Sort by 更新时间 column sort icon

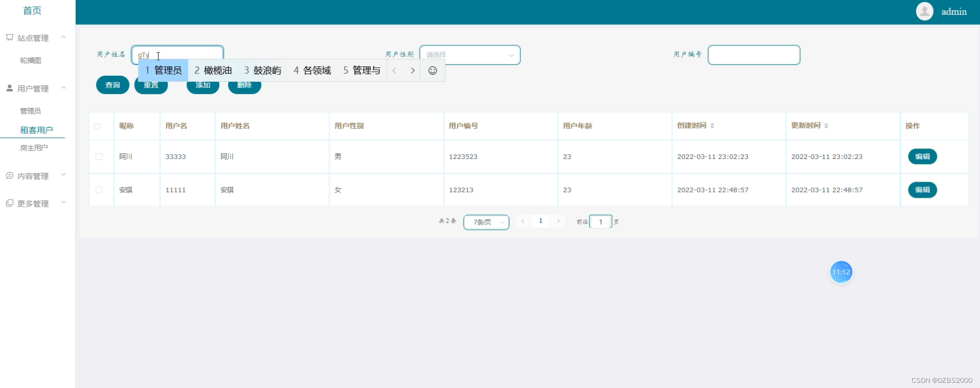(x=826, y=126)
